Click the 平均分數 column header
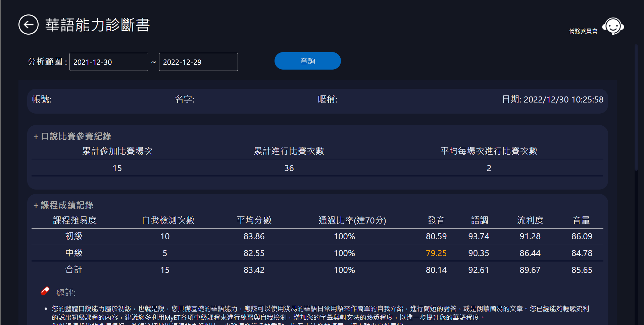 click(254, 220)
